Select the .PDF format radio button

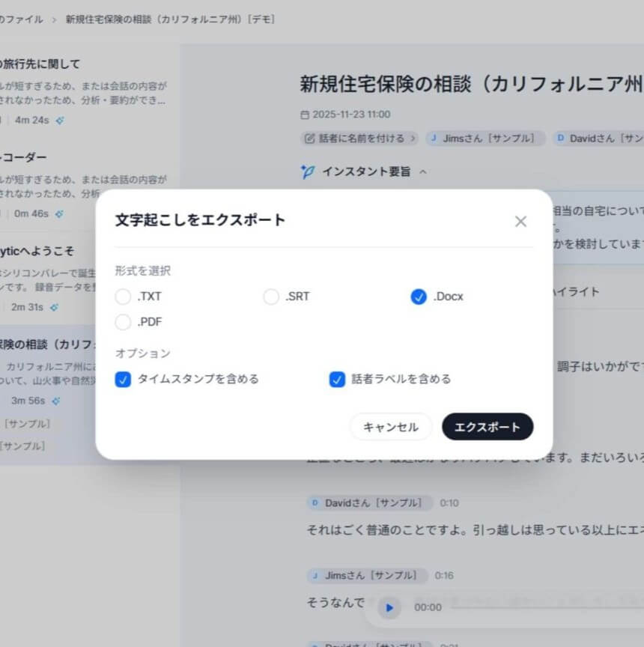pos(123,322)
